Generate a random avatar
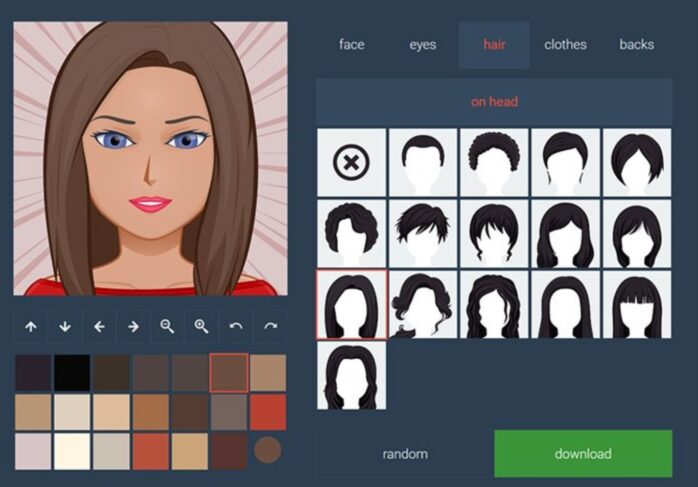 (405, 454)
